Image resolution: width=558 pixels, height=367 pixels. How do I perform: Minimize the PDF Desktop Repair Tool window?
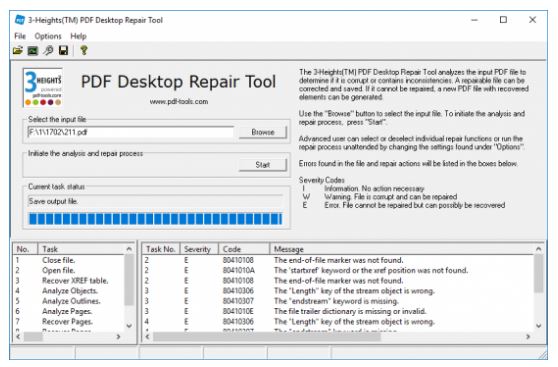pyautogui.click(x=474, y=20)
